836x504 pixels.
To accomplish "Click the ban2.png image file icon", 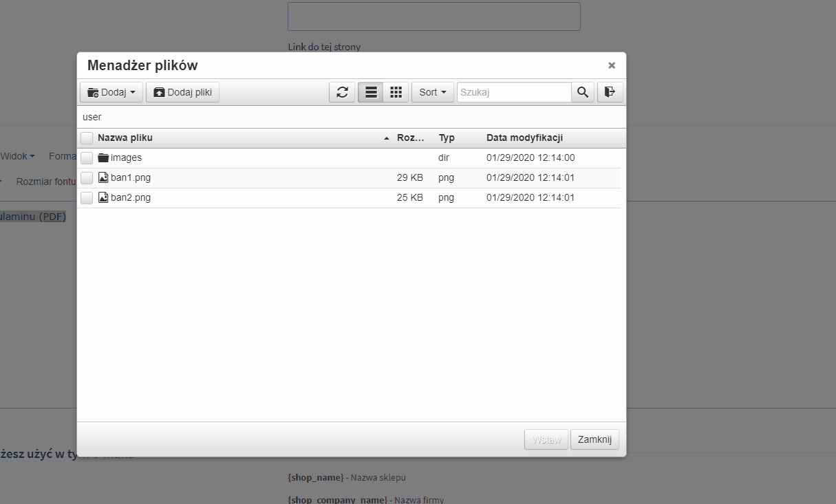I will click(103, 198).
